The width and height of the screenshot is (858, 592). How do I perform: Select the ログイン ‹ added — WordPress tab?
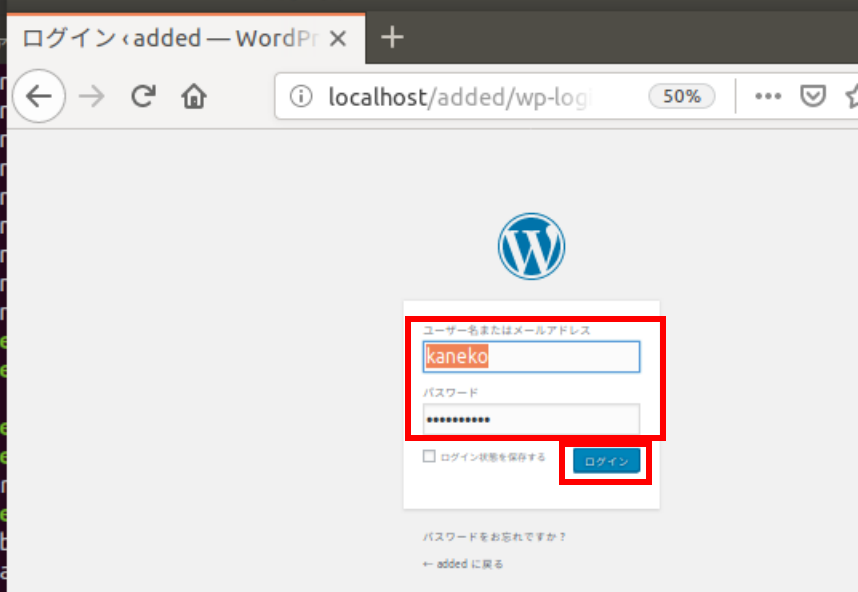coord(186,38)
